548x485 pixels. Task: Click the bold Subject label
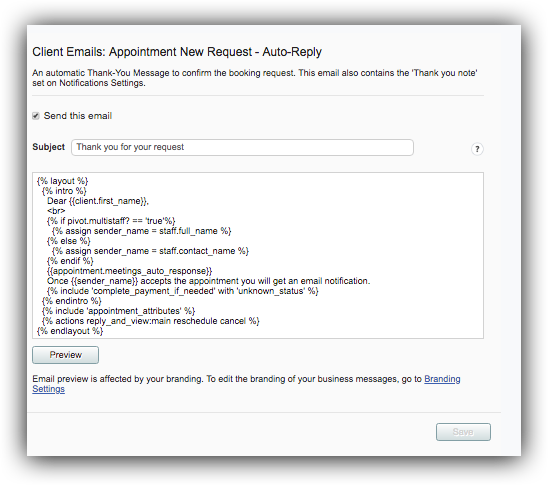coord(49,147)
